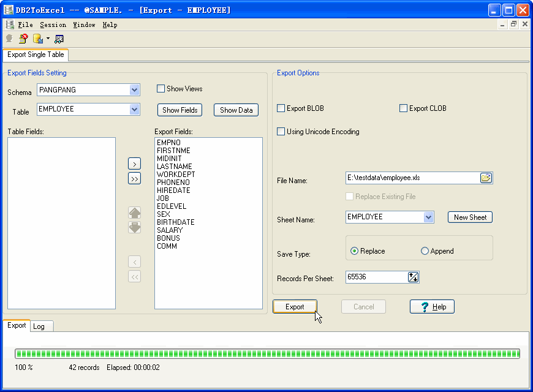The image size is (533, 392).
Task: Select the bottom Export tab
Action: pyautogui.click(x=17, y=325)
